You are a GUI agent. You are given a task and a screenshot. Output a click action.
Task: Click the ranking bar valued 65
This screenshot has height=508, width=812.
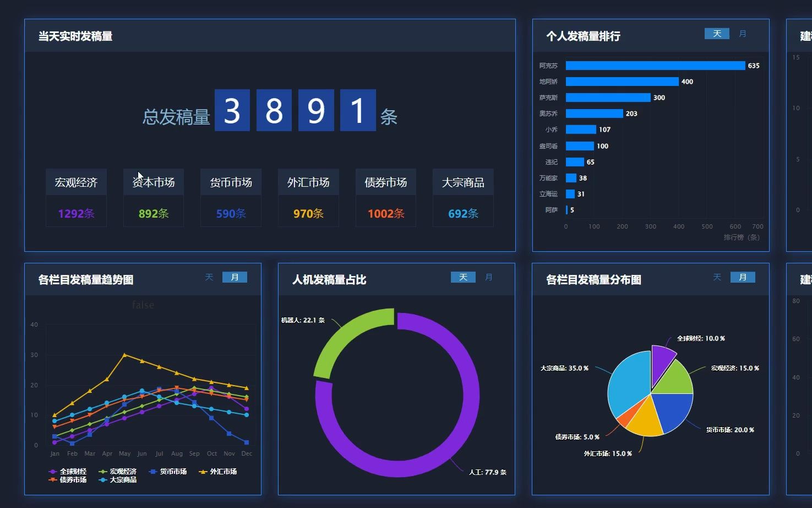point(575,162)
